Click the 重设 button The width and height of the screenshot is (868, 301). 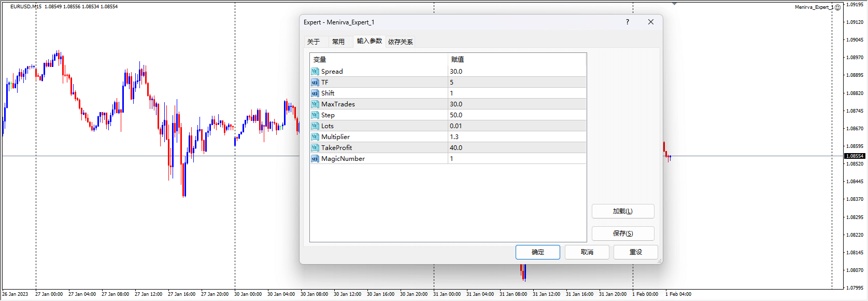click(x=635, y=252)
